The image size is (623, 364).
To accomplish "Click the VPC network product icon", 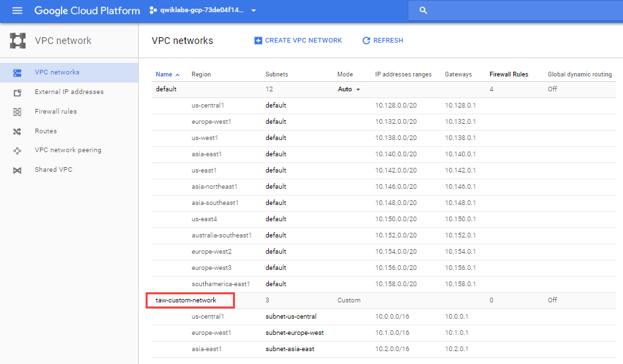I will tap(18, 41).
